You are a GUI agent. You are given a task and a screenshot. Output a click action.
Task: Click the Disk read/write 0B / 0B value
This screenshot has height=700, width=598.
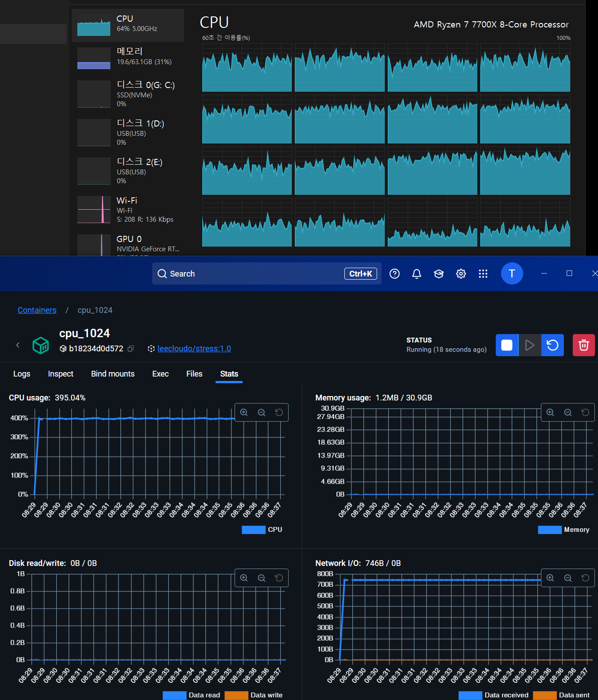(84, 563)
